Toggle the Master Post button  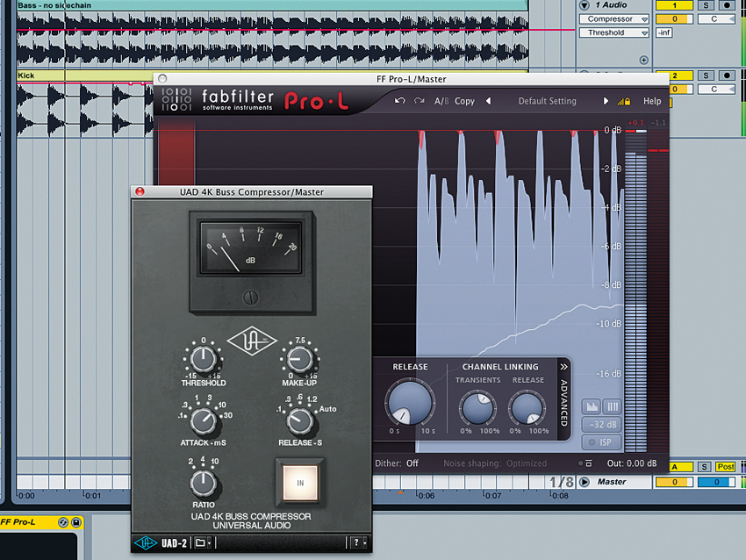(x=725, y=467)
